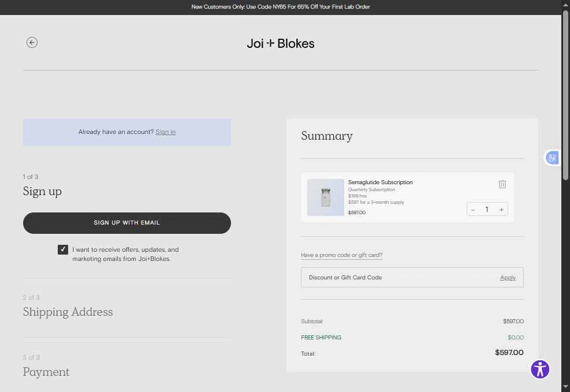Click the Joi + Blokes logo
This screenshot has width=570, height=392.
pyautogui.click(x=281, y=44)
